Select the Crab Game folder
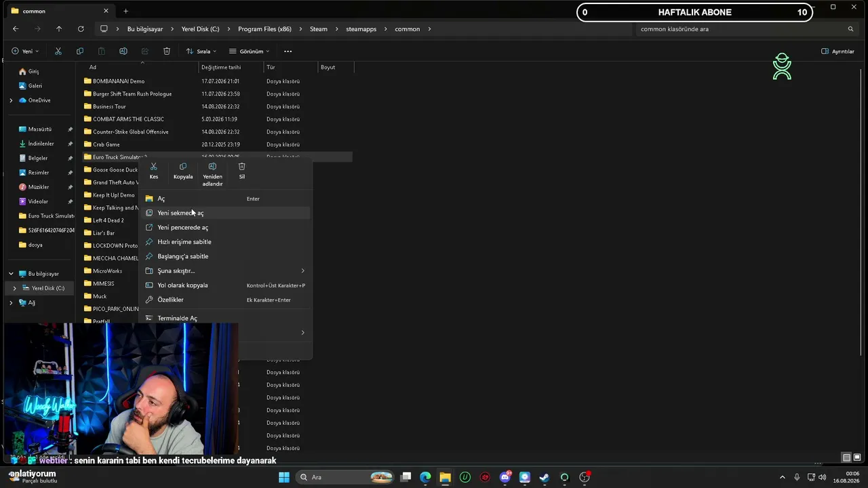 point(106,144)
